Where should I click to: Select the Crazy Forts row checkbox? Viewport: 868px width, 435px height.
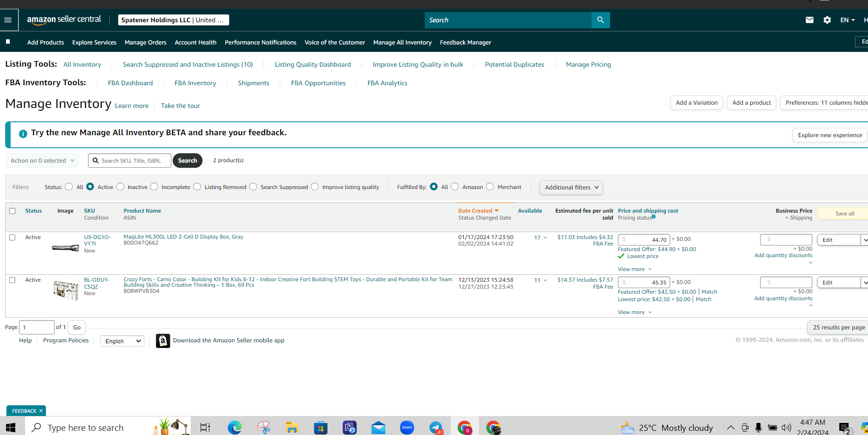tap(13, 280)
